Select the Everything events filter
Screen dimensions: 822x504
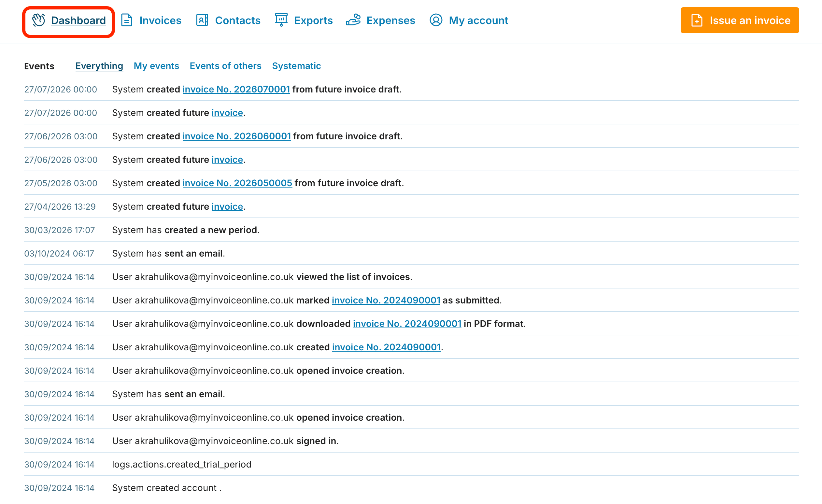[99, 66]
